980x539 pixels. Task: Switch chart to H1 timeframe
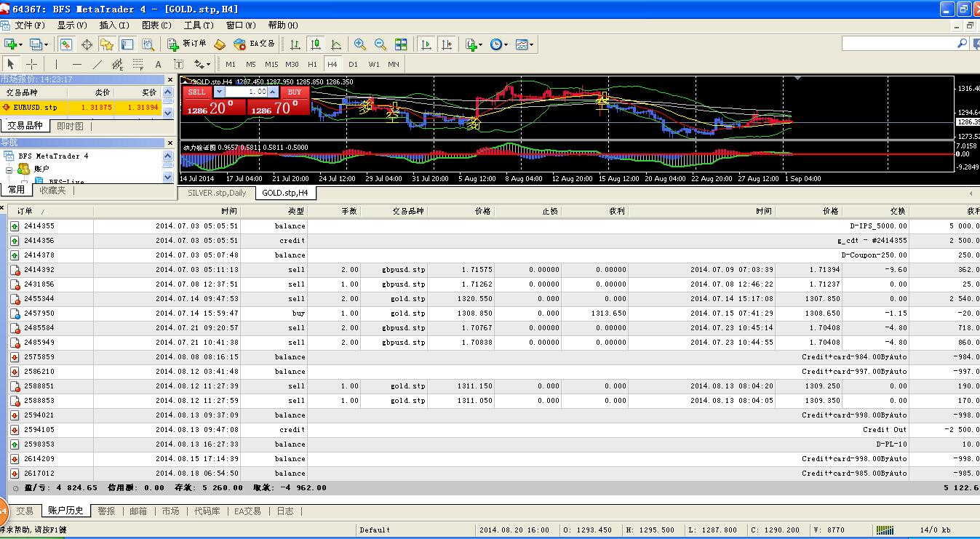[312, 64]
